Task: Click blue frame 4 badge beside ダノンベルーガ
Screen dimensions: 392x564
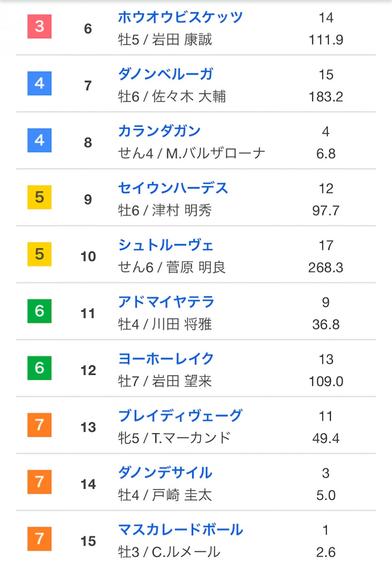Action: (x=39, y=84)
